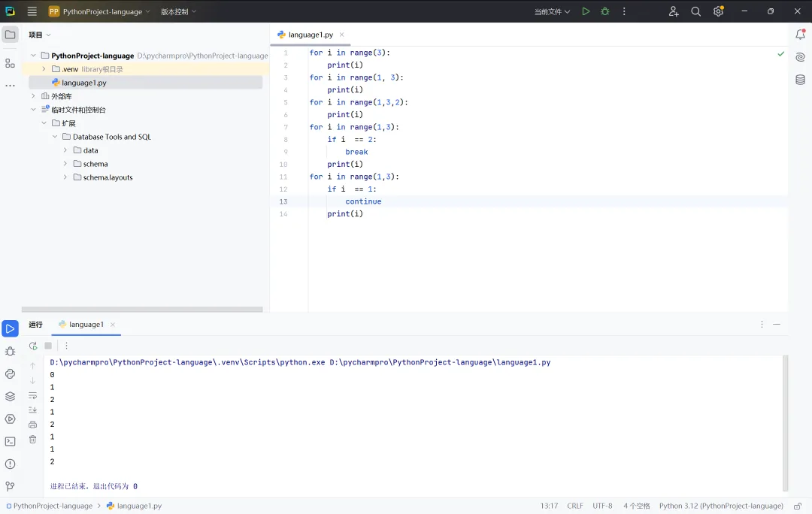Open Run panel options kebab menu
This screenshot has width=812, height=514.
762,324
